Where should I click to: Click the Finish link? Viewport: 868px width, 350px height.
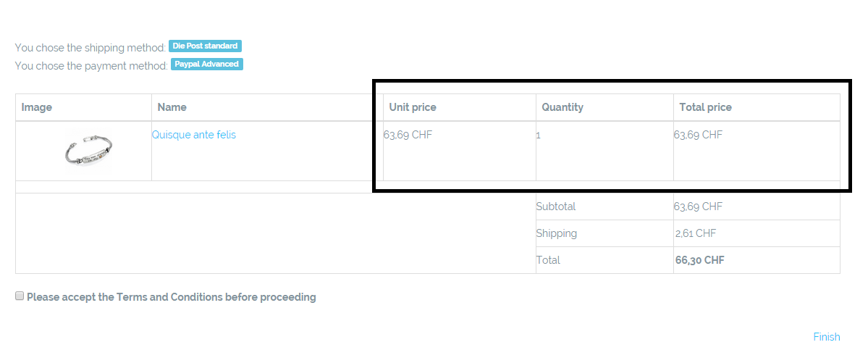click(826, 337)
